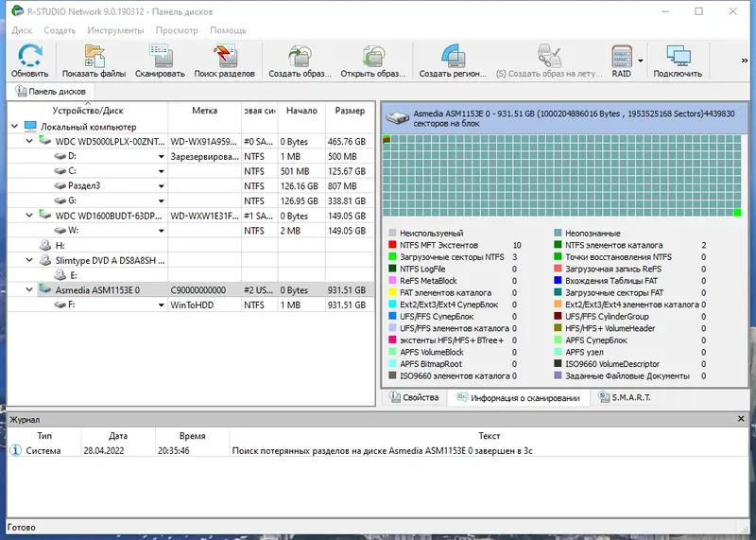
Task: Click the first red-green scan map block
Action: 387,139
